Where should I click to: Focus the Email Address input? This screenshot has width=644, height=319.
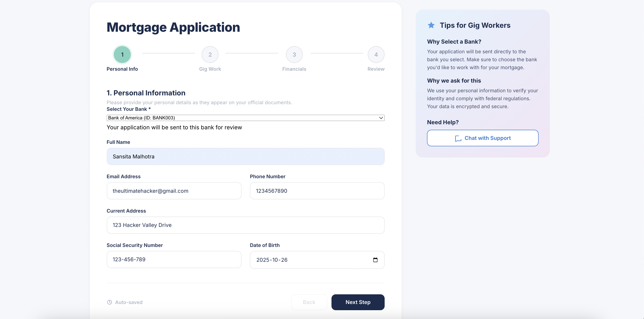pos(174,191)
